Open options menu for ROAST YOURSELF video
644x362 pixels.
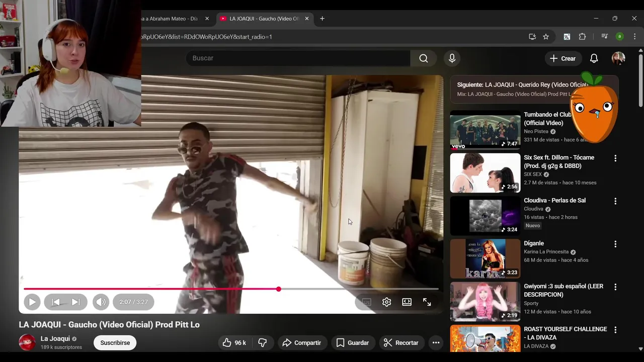coord(615,330)
